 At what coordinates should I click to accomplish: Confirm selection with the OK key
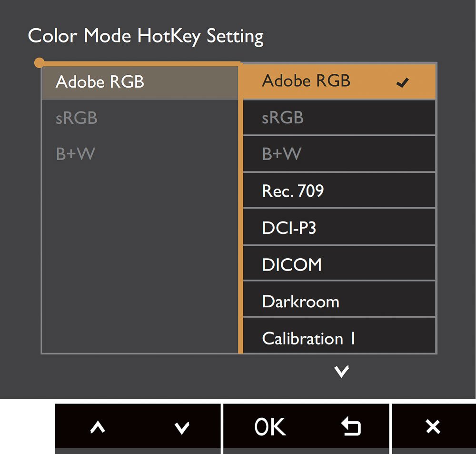270,427
